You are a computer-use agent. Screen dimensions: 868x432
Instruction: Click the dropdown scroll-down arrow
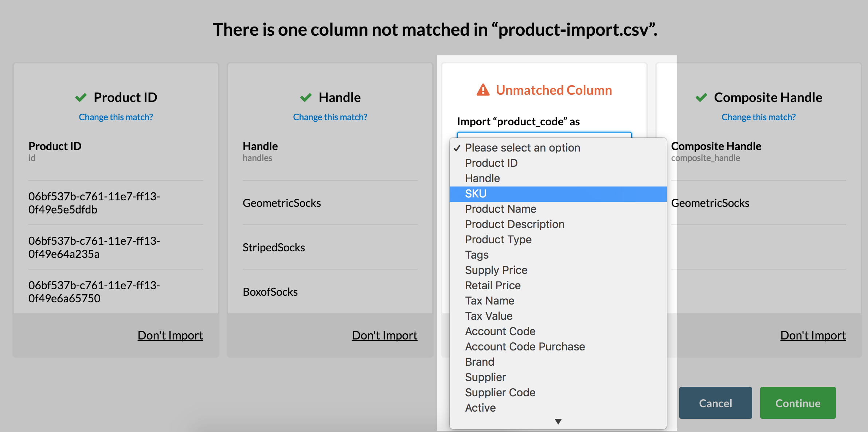point(558,421)
